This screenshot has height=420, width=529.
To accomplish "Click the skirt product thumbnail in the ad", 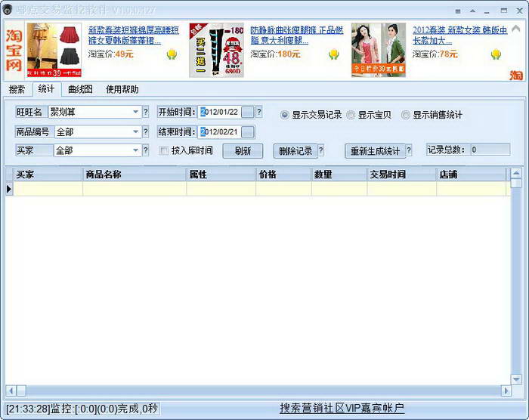I will pos(54,50).
